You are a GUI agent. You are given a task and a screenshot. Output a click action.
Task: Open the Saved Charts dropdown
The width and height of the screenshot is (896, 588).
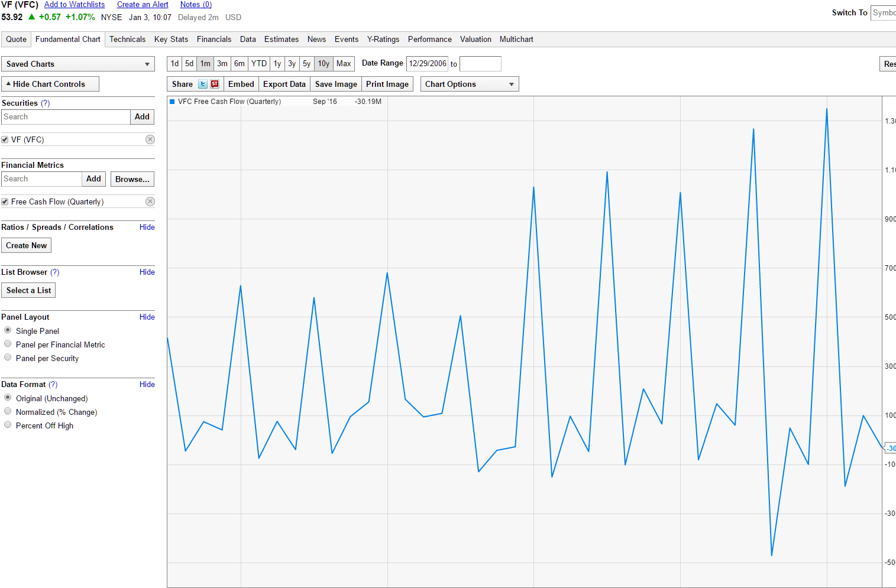click(78, 64)
